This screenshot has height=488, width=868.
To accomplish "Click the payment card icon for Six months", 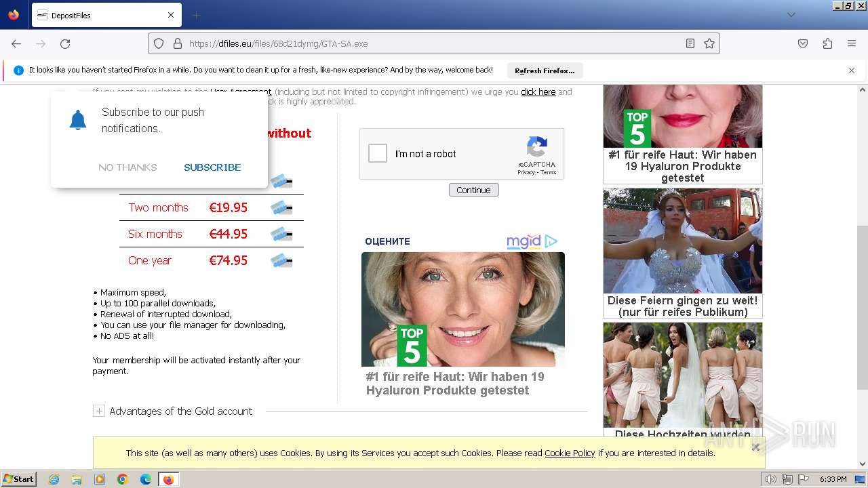I will tap(281, 234).
